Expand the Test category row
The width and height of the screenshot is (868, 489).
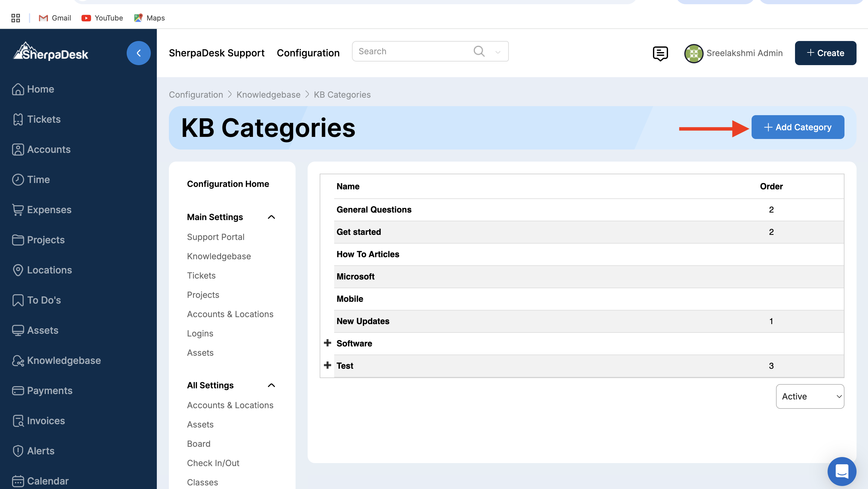tap(327, 365)
